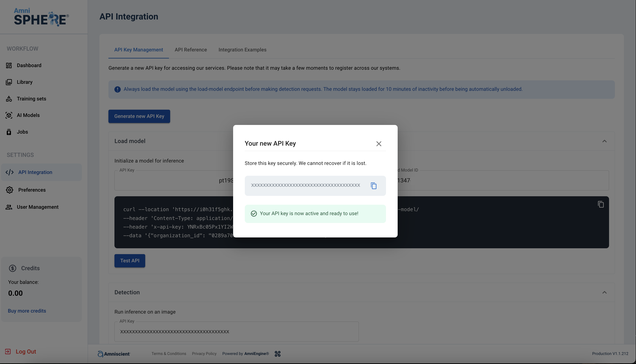Copy the curl command code block
The width and height of the screenshot is (636, 364).
pos(601,204)
